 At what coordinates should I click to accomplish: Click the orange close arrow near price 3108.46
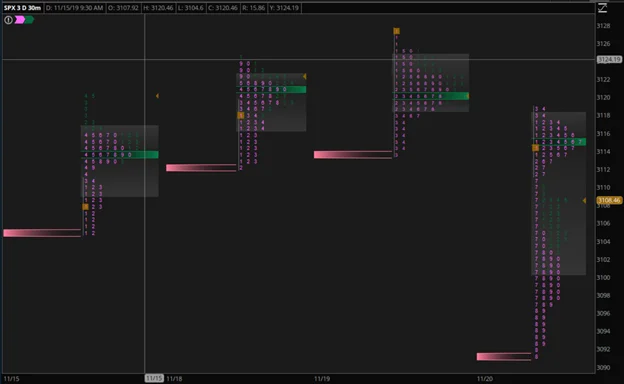(x=584, y=201)
